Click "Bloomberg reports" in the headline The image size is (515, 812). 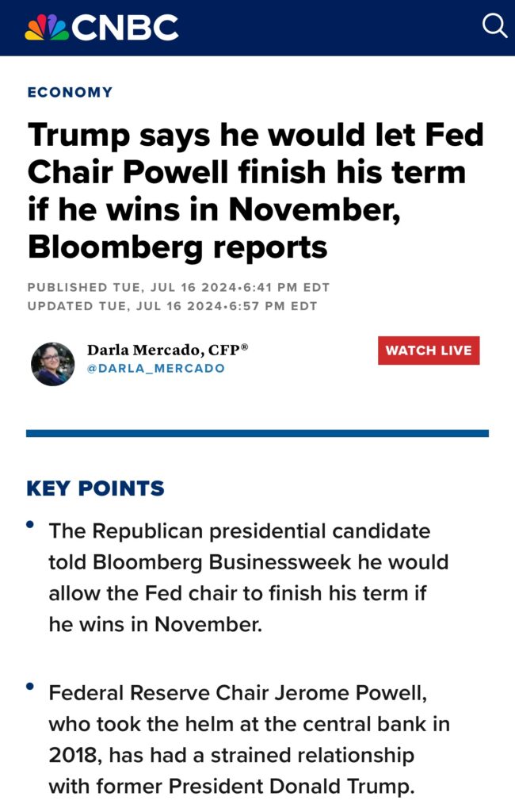click(x=177, y=247)
